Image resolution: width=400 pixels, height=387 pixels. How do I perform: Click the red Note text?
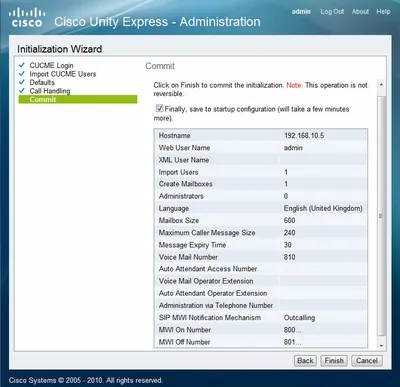click(x=294, y=85)
